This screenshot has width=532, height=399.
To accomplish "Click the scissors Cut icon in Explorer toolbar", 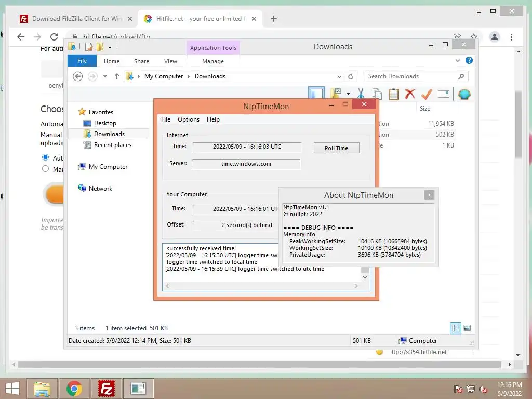I will pos(361,94).
